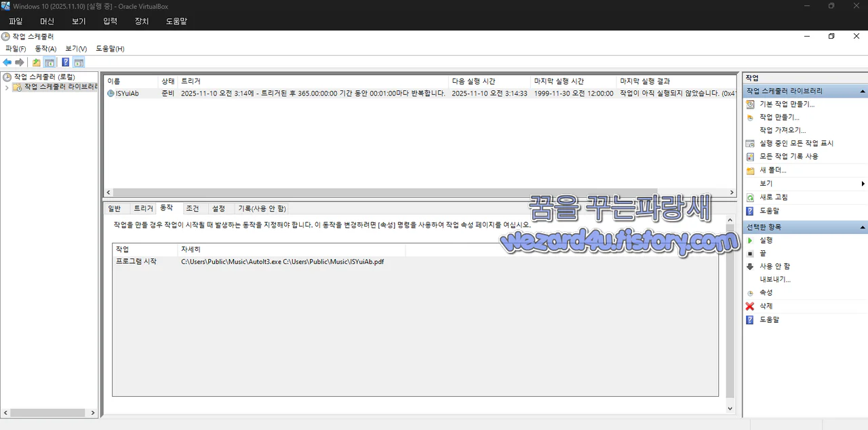Toggle the Show/Hide Console Tree toolbar icon

[50, 62]
